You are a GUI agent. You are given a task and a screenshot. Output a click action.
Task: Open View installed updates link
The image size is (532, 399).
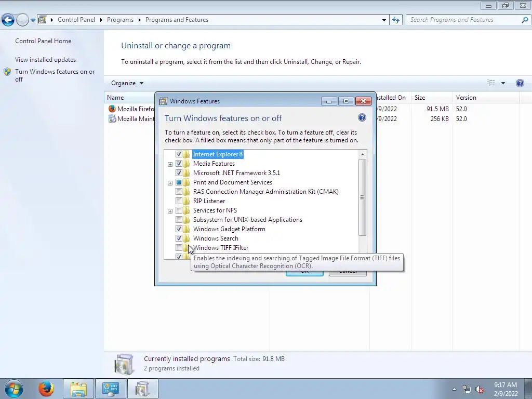pyautogui.click(x=46, y=59)
